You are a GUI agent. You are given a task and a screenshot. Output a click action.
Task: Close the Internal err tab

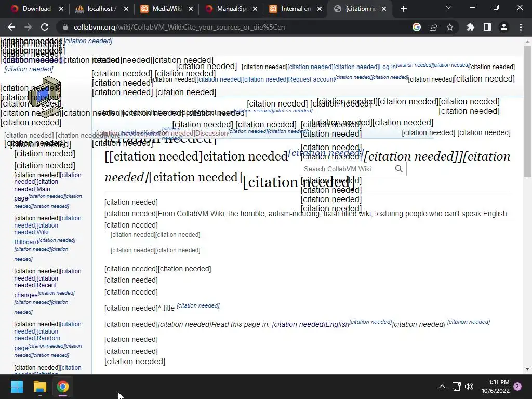[x=320, y=9]
